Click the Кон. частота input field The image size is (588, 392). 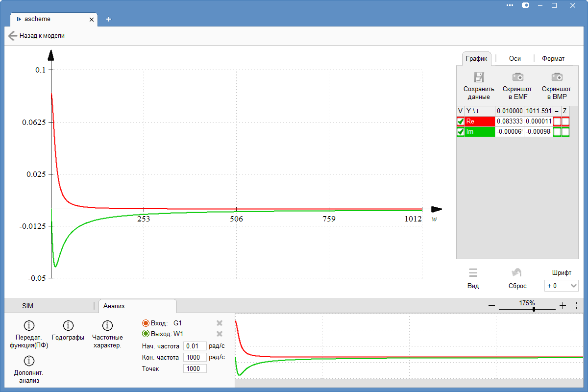pos(195,357)
